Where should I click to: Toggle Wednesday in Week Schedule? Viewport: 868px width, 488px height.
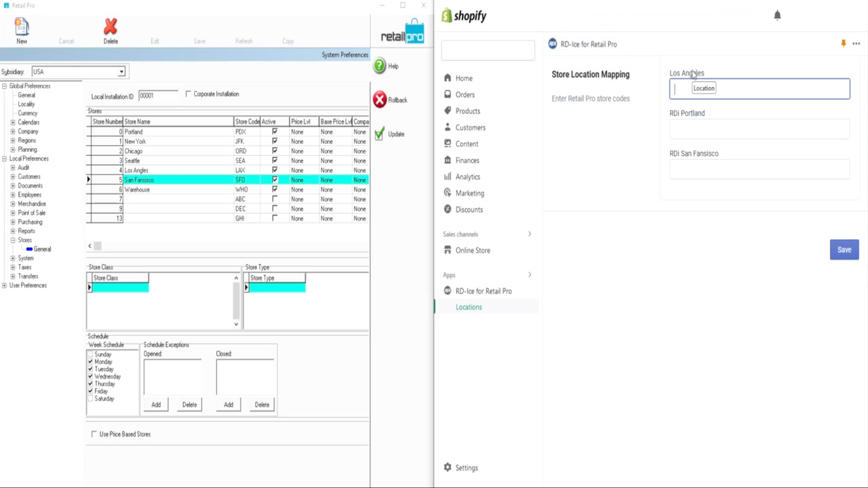[x=91, y=376]
